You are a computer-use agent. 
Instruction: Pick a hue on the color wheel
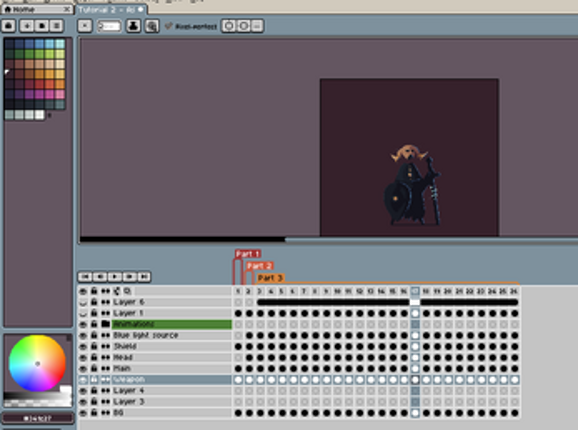37,363
